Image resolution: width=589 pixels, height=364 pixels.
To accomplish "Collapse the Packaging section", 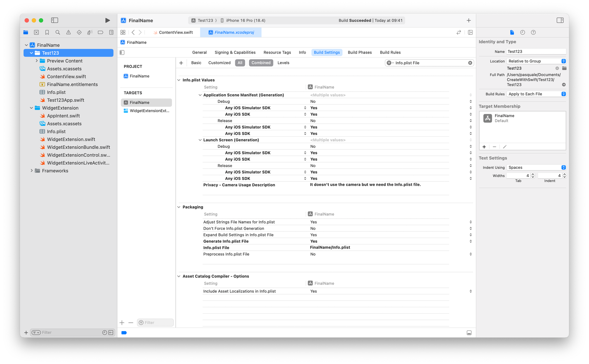I will (179, 207).
